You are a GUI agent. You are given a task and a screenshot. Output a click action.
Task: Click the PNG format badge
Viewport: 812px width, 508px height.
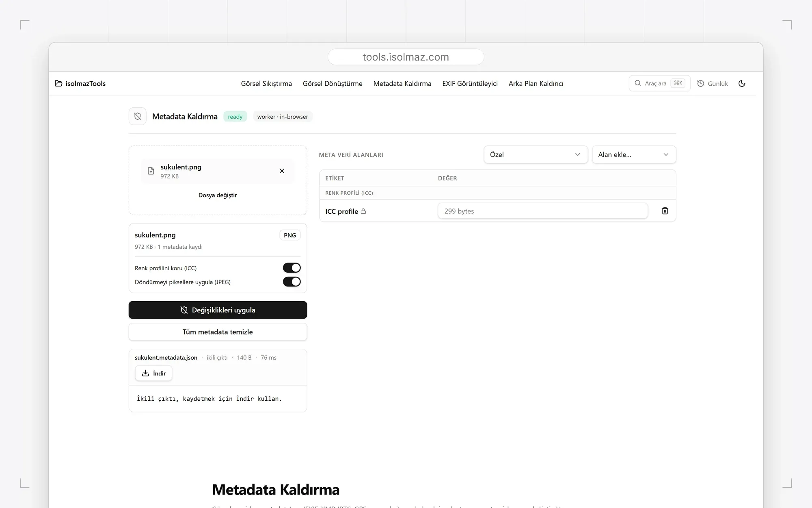coord(290,235)
